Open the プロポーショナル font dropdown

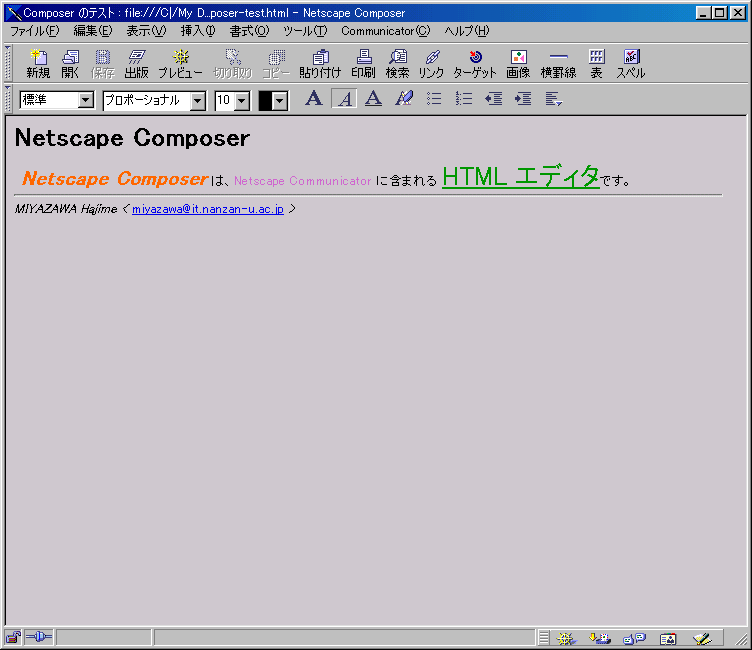pos(197,101)
